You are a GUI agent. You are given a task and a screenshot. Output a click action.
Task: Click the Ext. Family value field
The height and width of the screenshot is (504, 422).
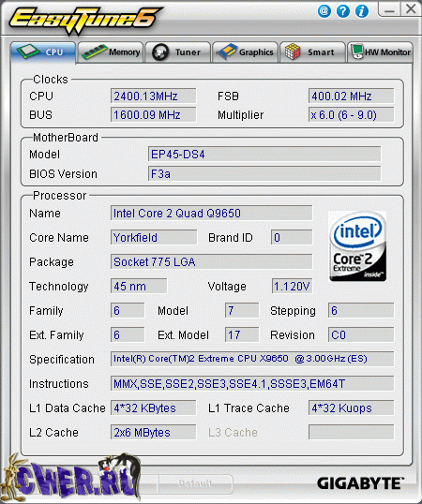pyautogui.click(x=128, y=335)
